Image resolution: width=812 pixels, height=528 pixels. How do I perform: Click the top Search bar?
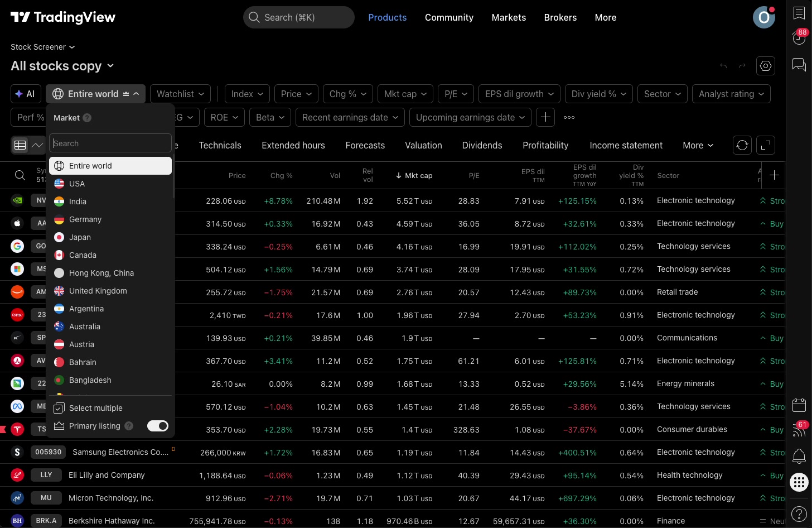pos(299,17)
